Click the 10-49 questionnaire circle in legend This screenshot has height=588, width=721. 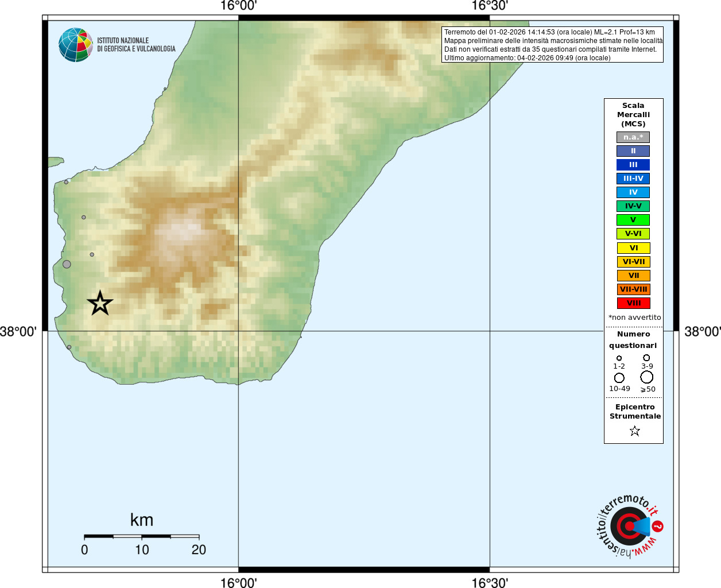tap(619, 378)
